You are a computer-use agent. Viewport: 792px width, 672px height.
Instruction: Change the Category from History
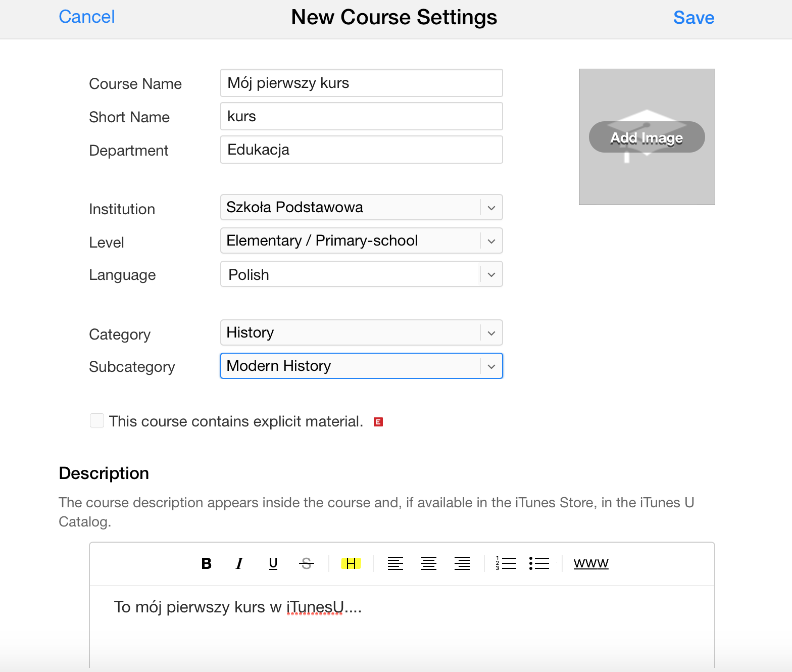[x=361, y=333]
